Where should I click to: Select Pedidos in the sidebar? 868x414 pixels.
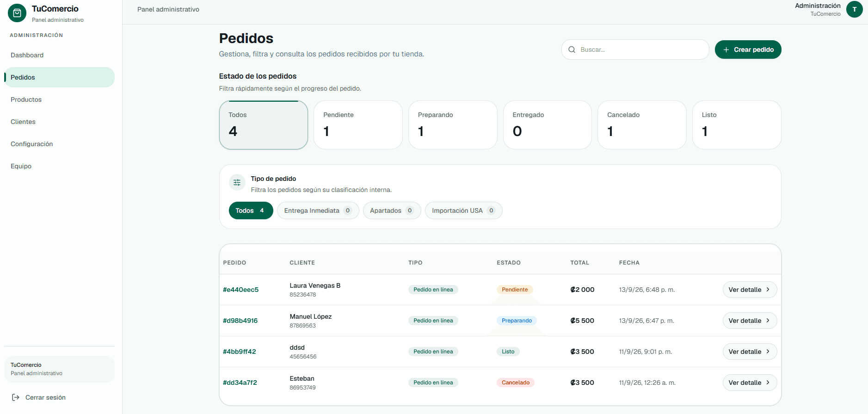click(x=59, y=77)
